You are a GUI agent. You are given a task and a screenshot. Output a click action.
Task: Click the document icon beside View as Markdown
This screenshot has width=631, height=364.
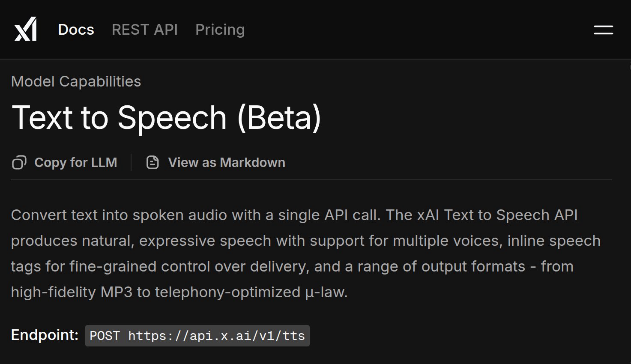coord(153,163)
